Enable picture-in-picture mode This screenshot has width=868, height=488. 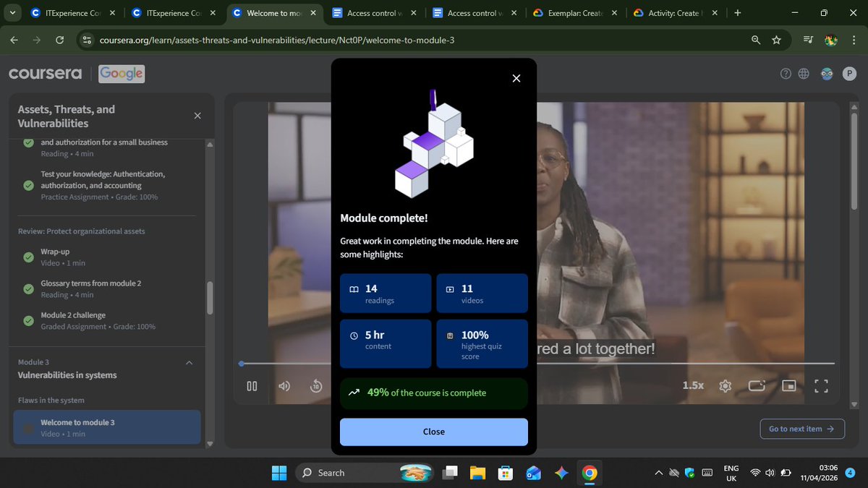click(789, 386)
